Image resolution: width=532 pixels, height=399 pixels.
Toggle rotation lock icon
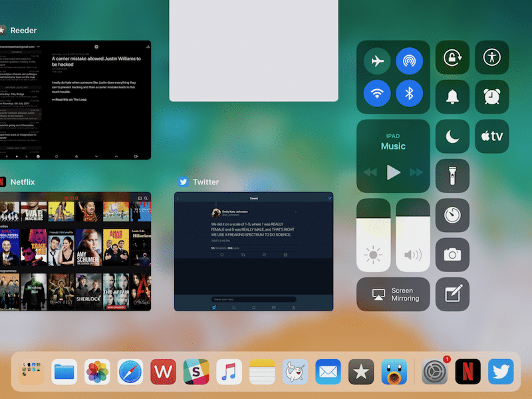pyautogui.click(x=452, y=57)
